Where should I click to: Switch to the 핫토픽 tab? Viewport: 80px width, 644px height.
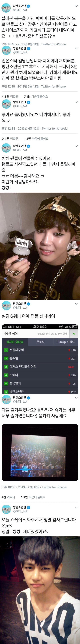pyautogui.click(x=40, y=342)
